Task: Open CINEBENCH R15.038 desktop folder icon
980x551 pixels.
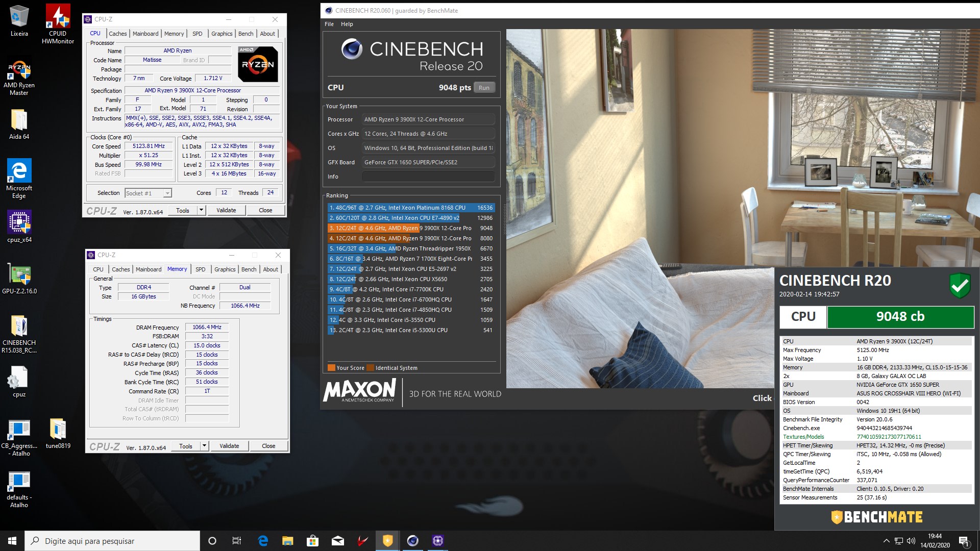Action: 19,334
